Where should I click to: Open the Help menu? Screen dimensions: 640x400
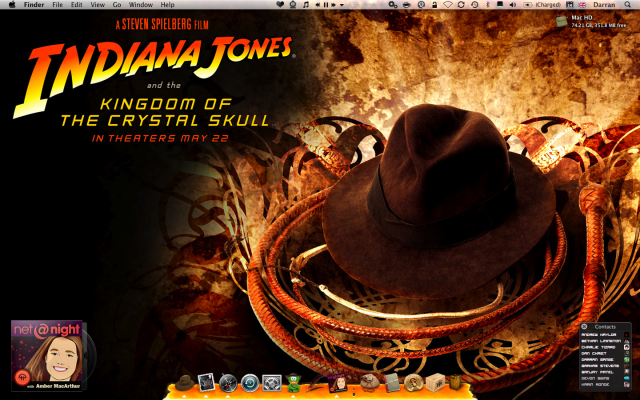(x=167, y=5)
